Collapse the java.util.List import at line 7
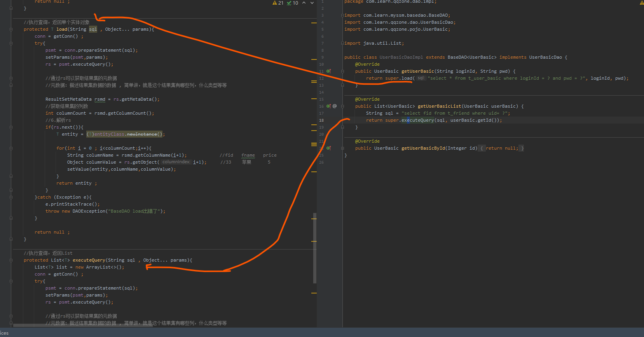Image resolution: width=644 pixels, height=337 pixels. pyautogui.click(x=342, y=43)
